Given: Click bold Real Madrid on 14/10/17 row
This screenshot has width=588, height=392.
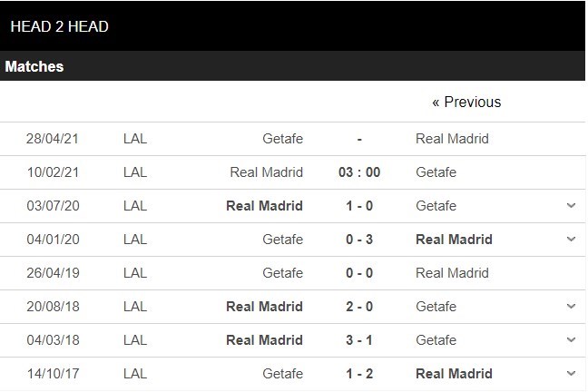Looking at the screenshot, I should tap(454, 373).
